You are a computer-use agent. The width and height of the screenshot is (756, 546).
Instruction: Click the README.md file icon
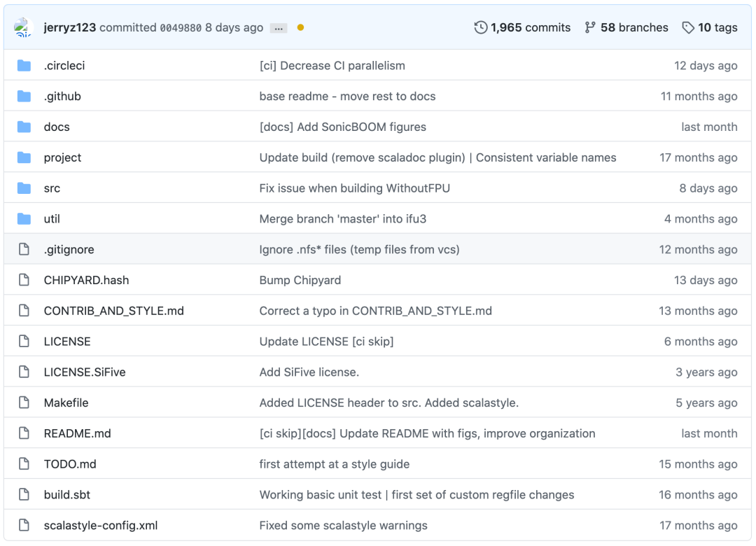(x=24, y=433)
